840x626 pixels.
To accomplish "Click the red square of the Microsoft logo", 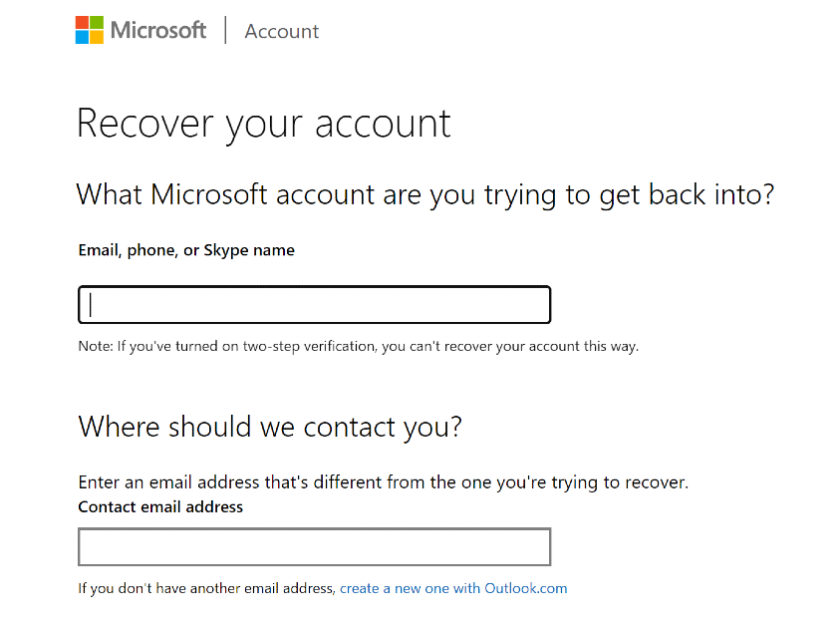I will click(83, 23).
